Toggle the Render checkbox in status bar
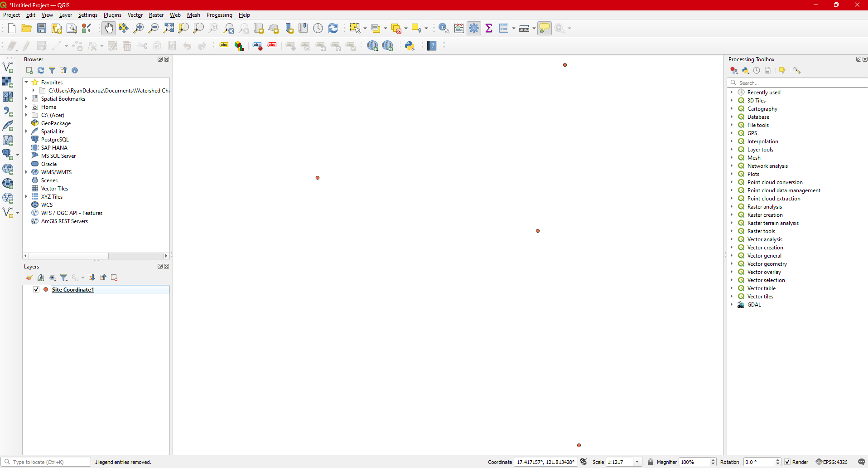Viewport: 868px width, 468px height. click(x=787, y=462)
